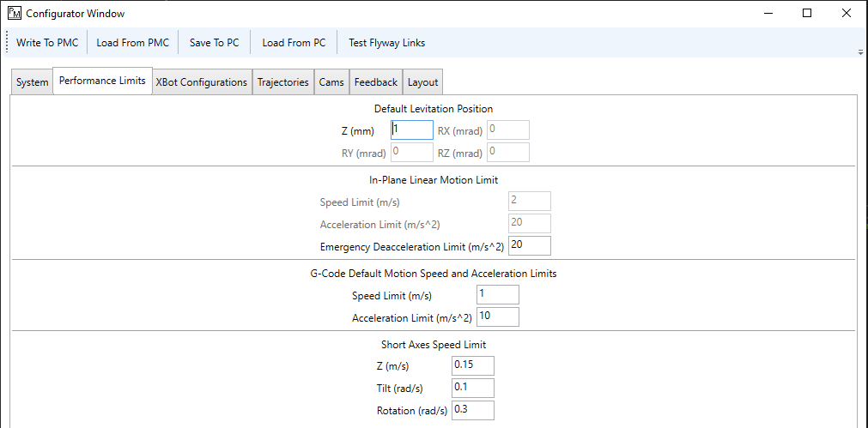868x428 pixels.
Task: Click the Short Axes Z (m/s) field
Action: pyautogui.click(x=473, y=365)
